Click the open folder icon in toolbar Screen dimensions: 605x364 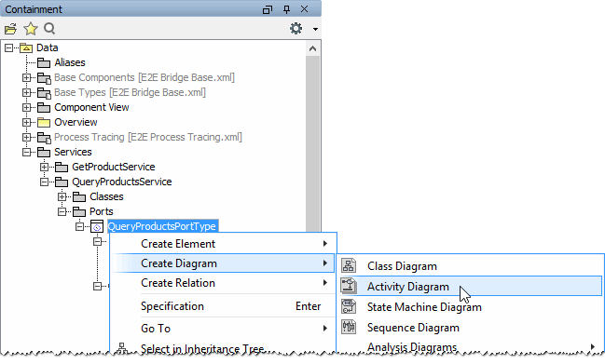[x=11, y=29]
